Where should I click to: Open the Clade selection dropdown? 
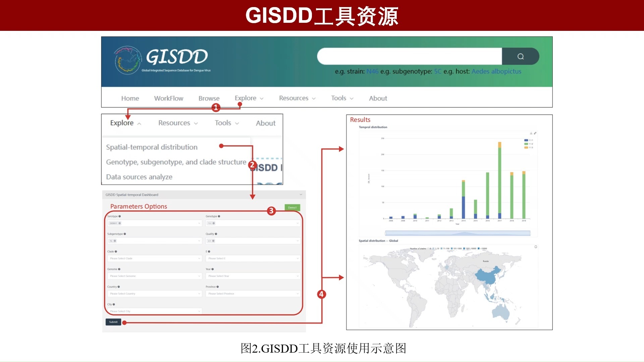155,258
